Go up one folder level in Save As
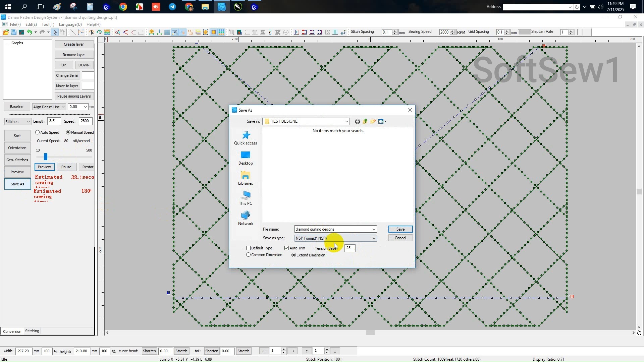Screen dimensions: 644x362 pos(365,121)
